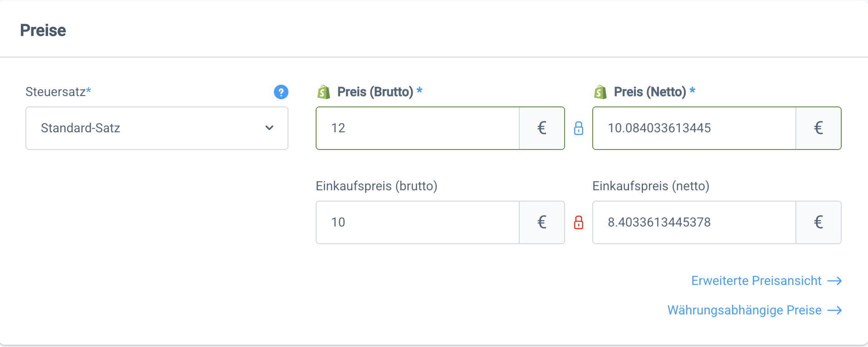The height and width of the screenshot is (347, 868).
Task: Click the euro symbol of Preis (Netto)
Action: pos(818,128)
